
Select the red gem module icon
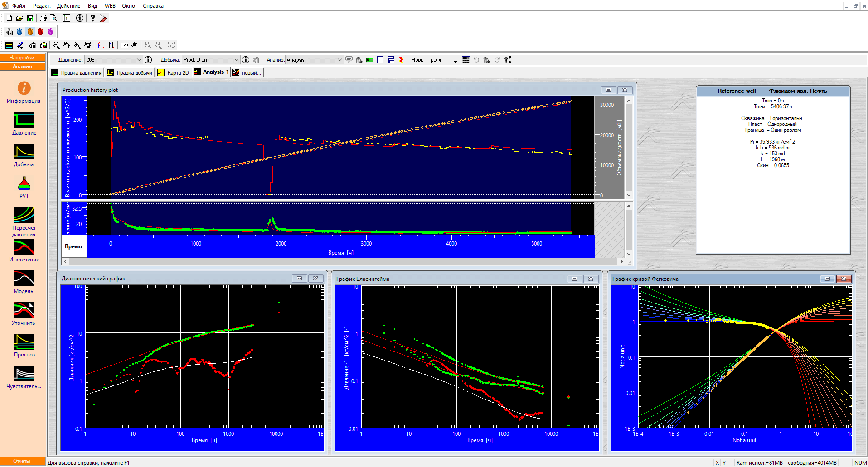[x=40, y=32]
